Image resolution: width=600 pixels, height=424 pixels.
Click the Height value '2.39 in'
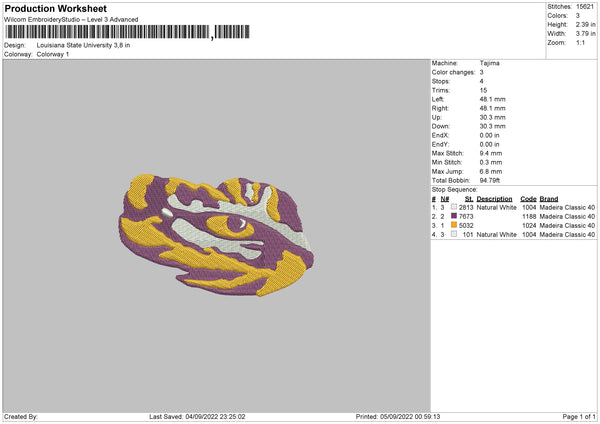585,24
